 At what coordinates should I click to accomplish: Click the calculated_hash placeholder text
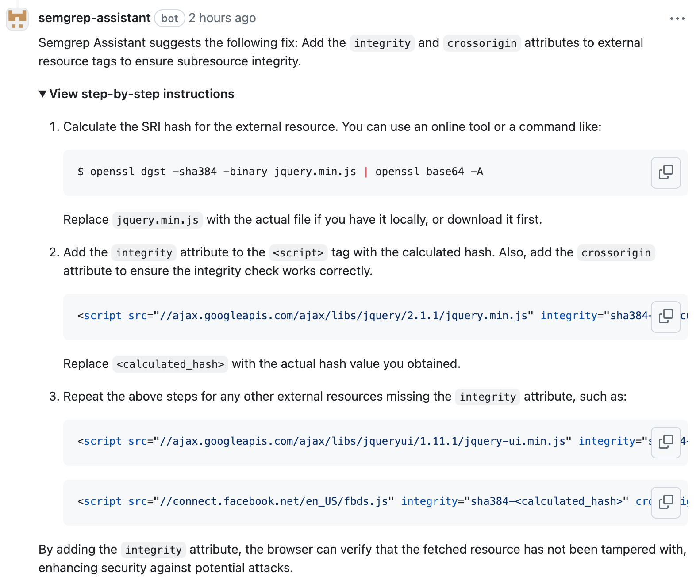(170, 364)
